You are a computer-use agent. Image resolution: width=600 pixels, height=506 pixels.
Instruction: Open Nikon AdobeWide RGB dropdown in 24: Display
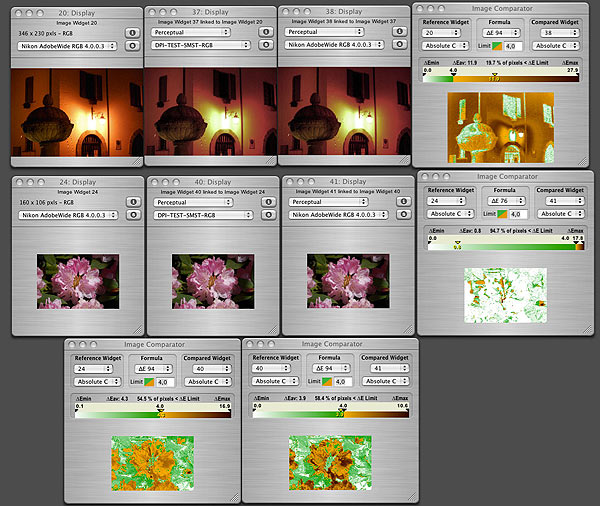tap(68, 215)
